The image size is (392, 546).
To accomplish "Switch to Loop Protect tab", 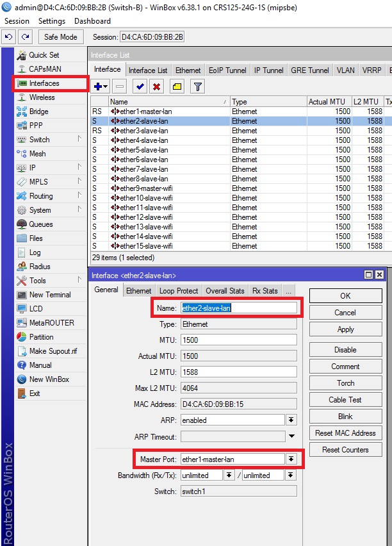I will click(x=179, y=291).
